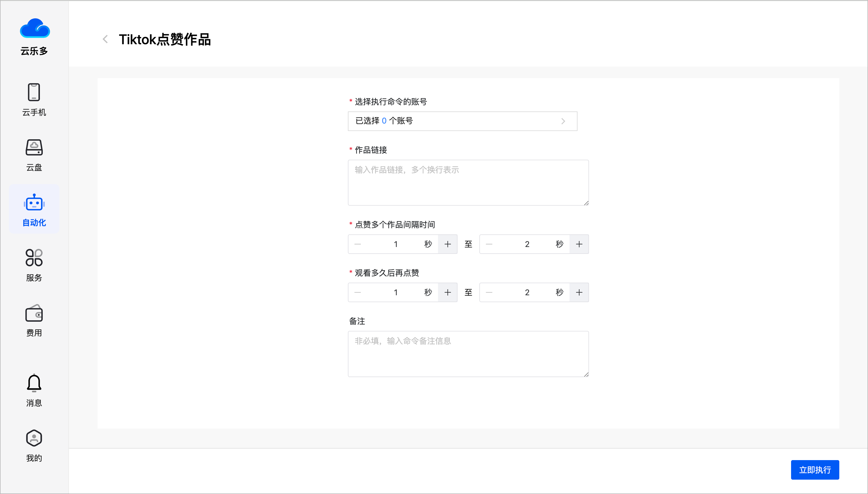Go back using the arrow beside Tiktok点赞作品

pyautogui.click(x=105, y=39)
